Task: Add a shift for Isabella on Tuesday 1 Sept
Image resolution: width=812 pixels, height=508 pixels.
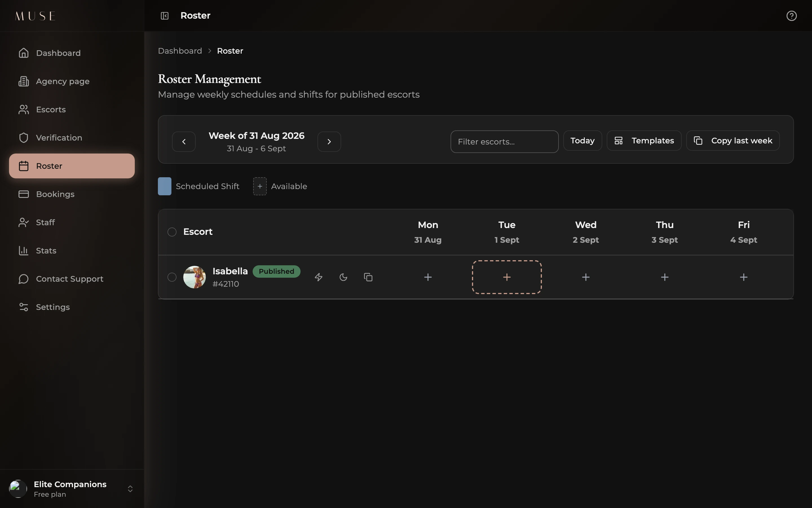Action: point(507,277)
